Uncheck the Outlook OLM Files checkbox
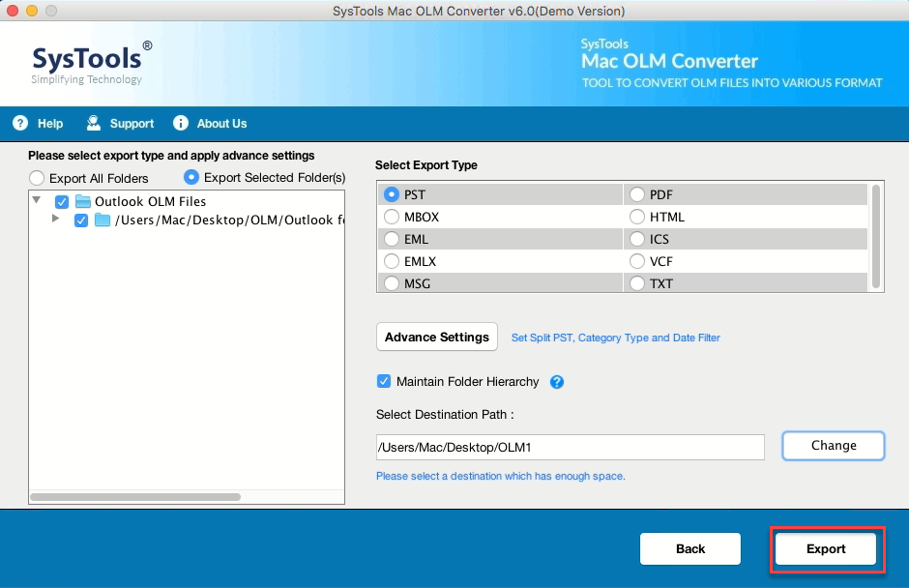The image size is (909, 588). pyautogui.click(x=61, y=201)
